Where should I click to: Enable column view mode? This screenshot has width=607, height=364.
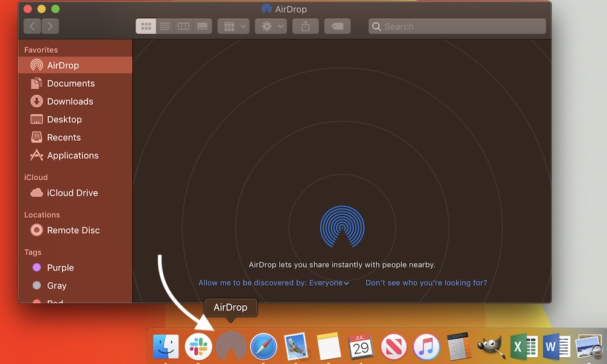click(183, 26)
